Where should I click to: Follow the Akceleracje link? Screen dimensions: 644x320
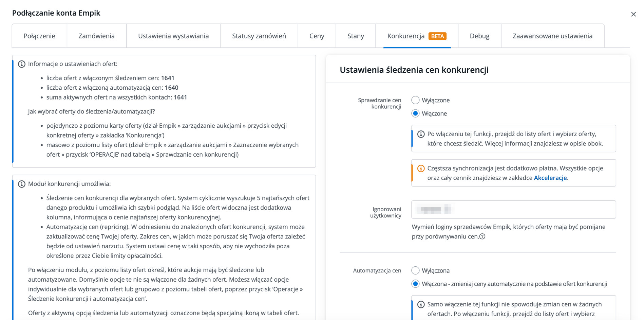550,178
